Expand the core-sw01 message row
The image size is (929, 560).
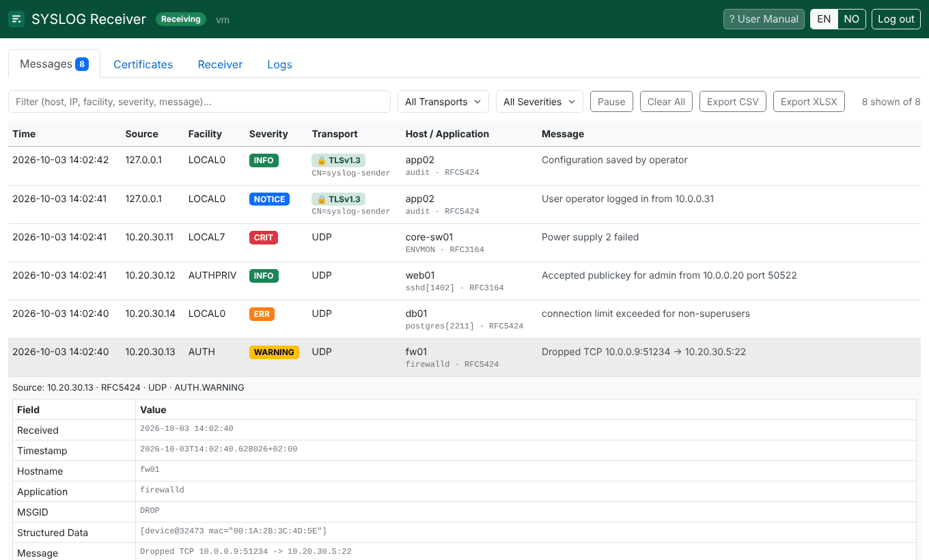tap(464, 243)
